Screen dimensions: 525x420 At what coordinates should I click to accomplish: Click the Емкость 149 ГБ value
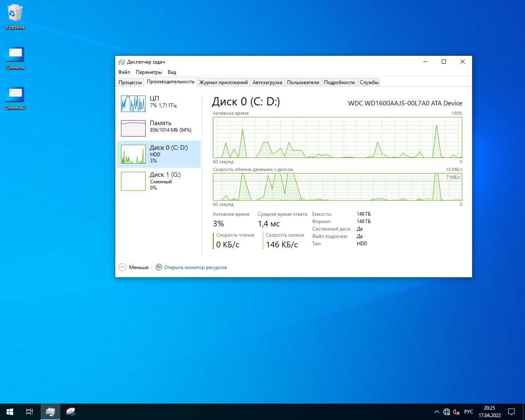[364, 214]
